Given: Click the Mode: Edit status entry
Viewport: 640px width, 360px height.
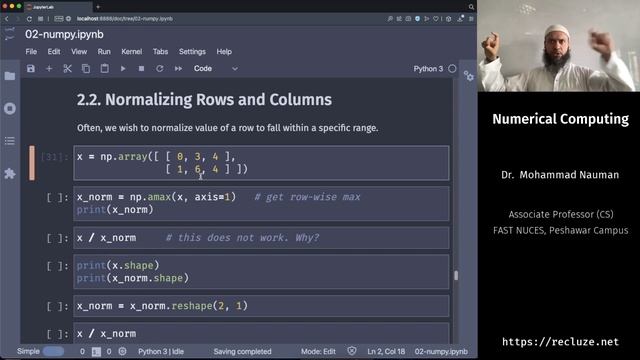Looking at the screenshot, I should [318, 351].
